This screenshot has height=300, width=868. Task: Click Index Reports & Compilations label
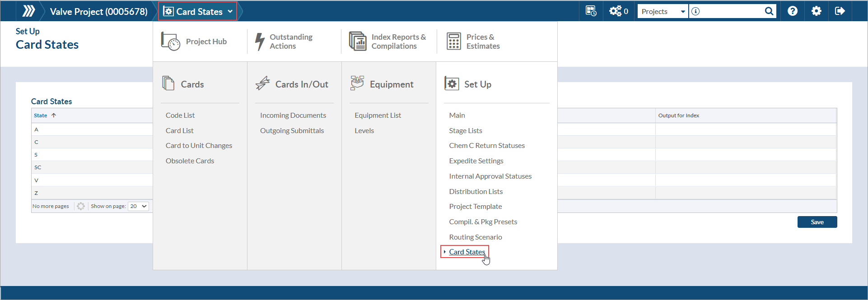coord(398,42)
